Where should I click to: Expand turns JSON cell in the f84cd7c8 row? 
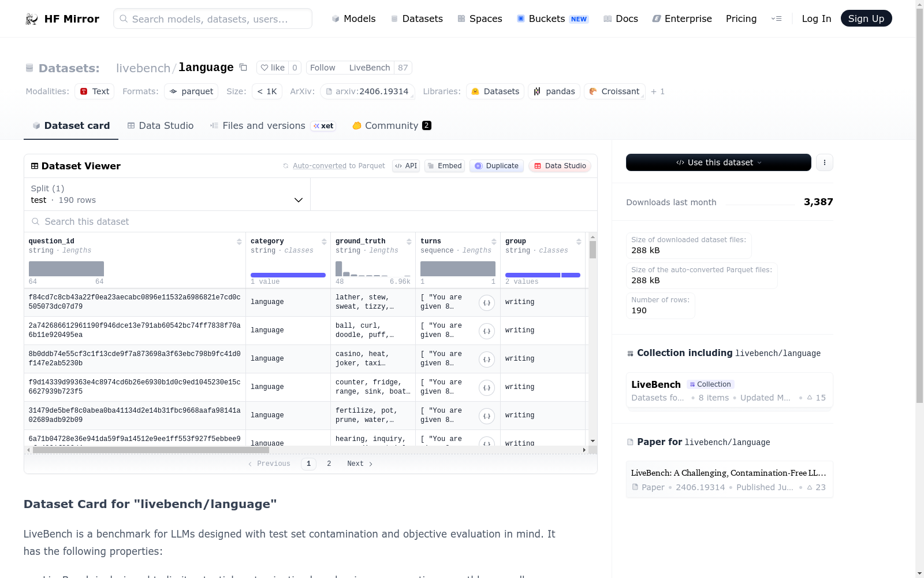coord(487,302)
